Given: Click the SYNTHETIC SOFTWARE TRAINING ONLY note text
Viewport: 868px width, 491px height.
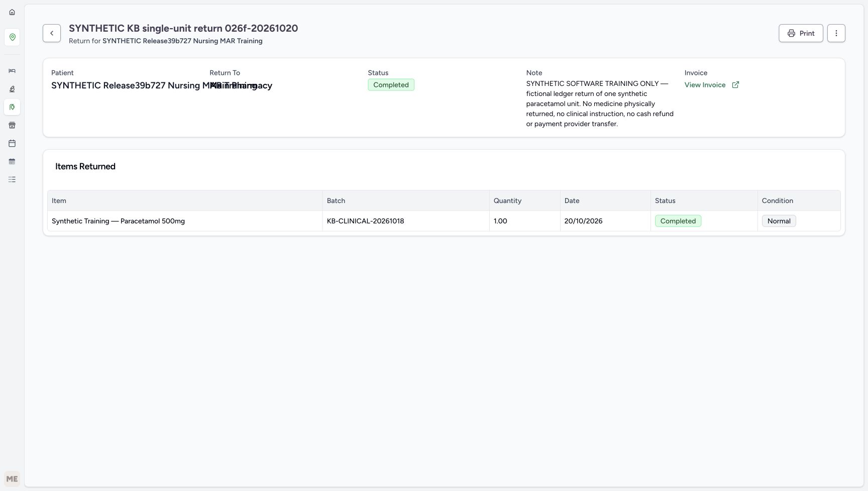Looking at the screenshot, I should point(600,104).
